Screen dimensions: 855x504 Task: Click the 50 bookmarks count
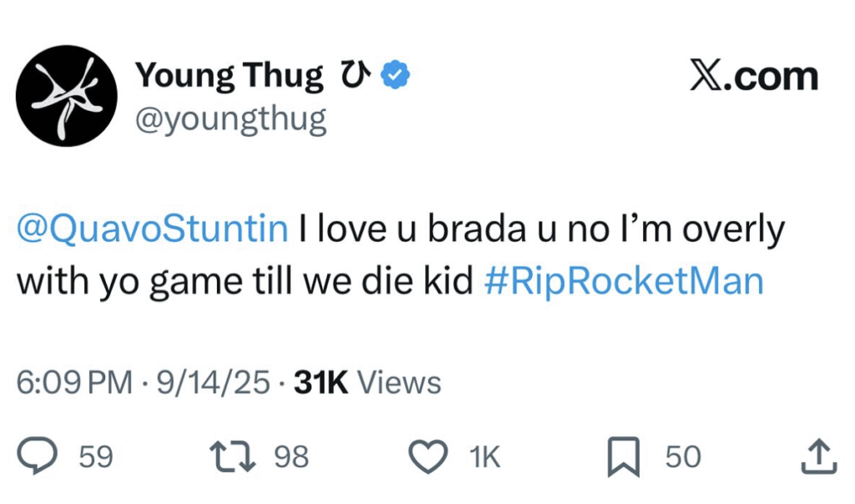click(x=682, y=457)
